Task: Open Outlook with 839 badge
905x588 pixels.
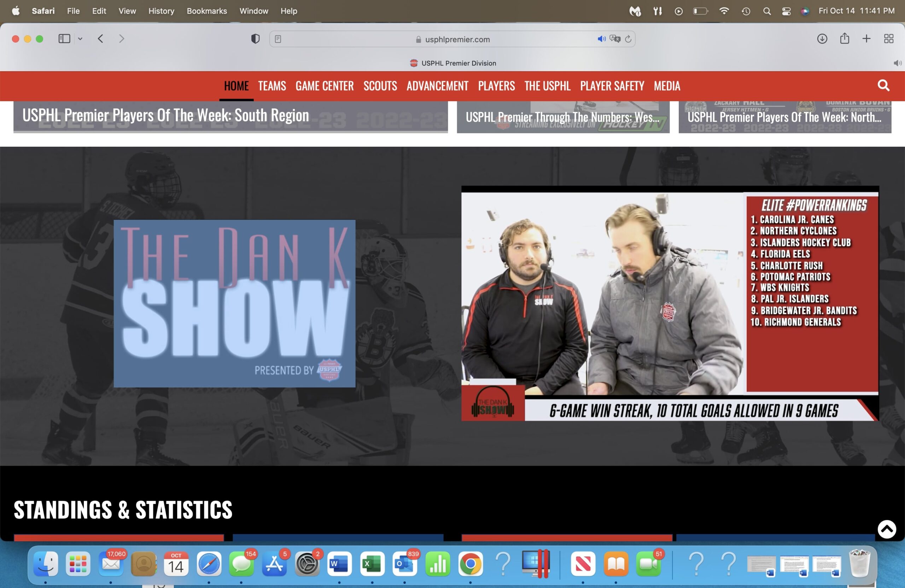Action: coord(404,563)
